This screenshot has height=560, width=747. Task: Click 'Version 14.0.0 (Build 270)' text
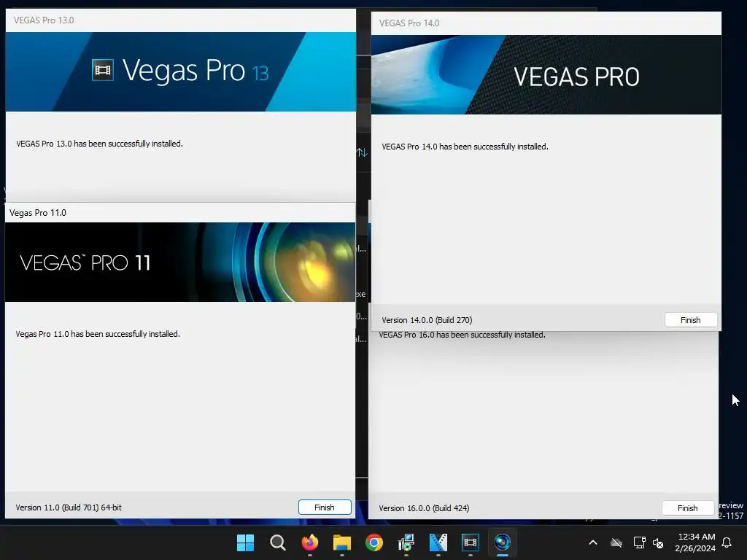(x=427, y=320)
